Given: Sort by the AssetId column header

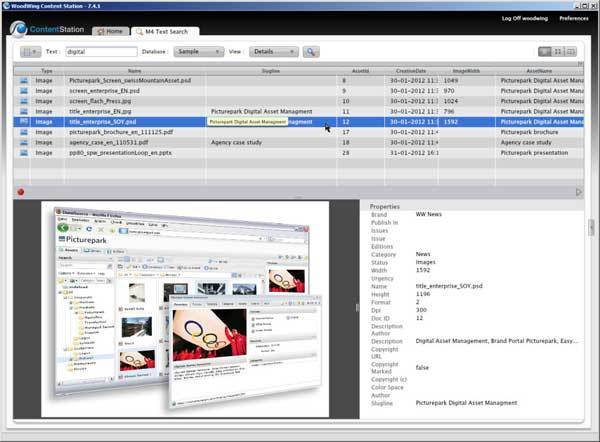Looking at the screenshot, I should pyautogui.click(x=360, y=71).
